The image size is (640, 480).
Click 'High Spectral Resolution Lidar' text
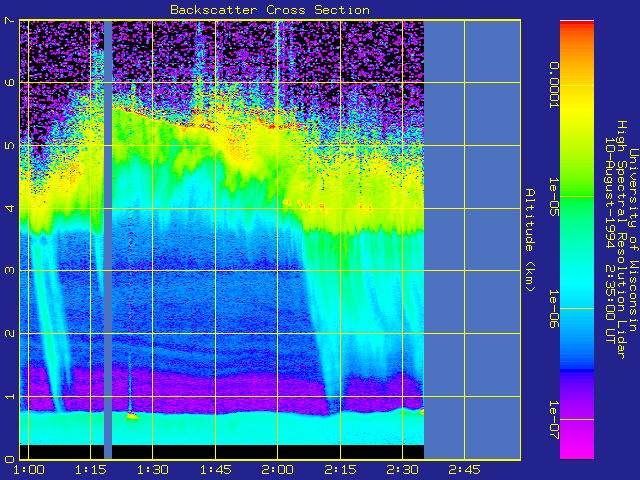621,240
